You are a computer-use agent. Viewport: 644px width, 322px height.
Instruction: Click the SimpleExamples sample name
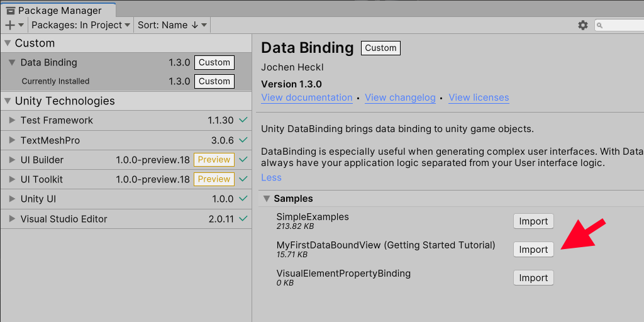(x=313, y=217)
